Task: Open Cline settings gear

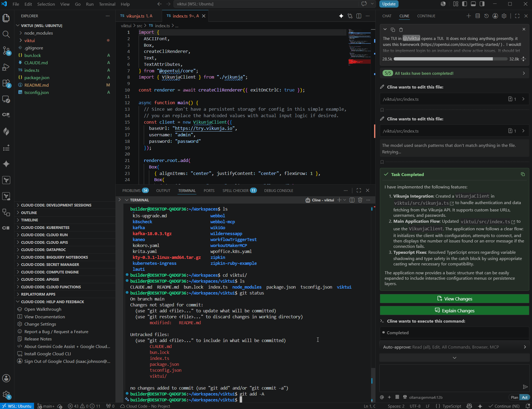Action: pyautogui.click(x=504, y=16)
